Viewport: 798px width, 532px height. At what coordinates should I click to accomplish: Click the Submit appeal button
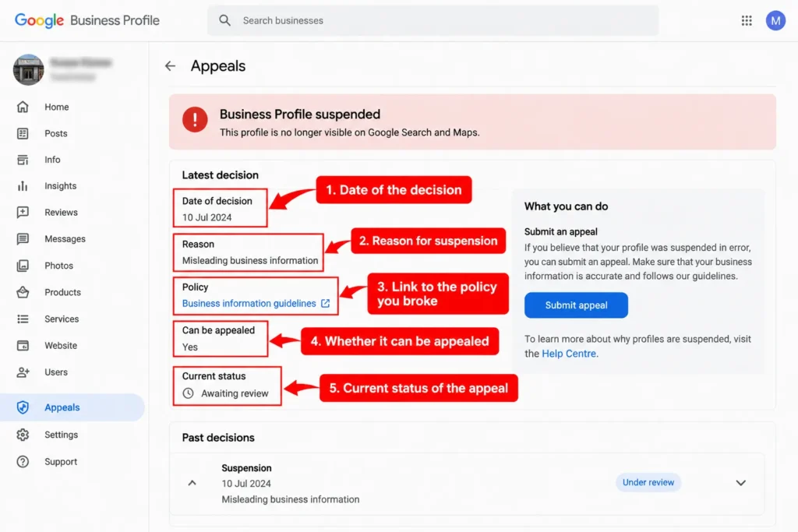click(576, 305)
